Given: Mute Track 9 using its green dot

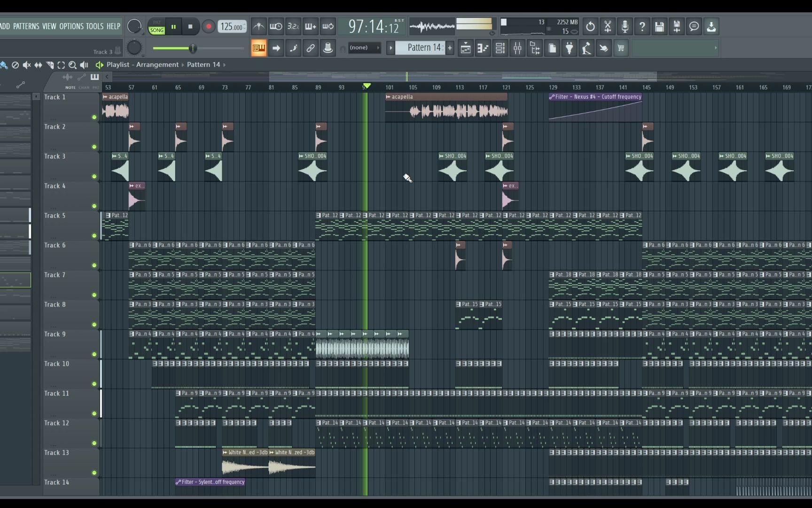Looking at the screenshot, I should coord(94,354).
